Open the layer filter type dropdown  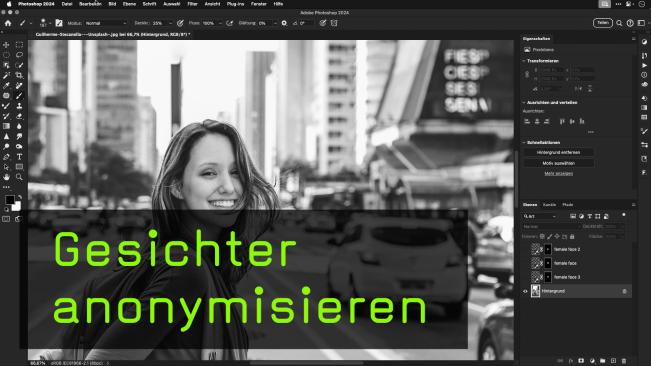tap(539, 216)
